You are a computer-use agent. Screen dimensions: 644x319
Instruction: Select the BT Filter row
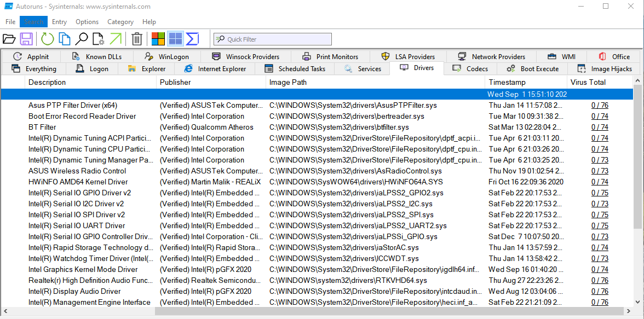(x=317, y=127)
